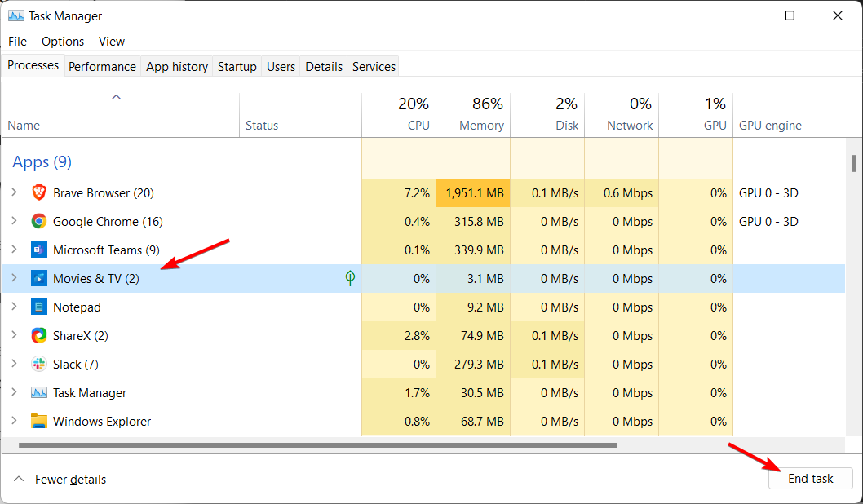863x504 pixels.
Task: Open the Options menu
Action: [63, 42]
